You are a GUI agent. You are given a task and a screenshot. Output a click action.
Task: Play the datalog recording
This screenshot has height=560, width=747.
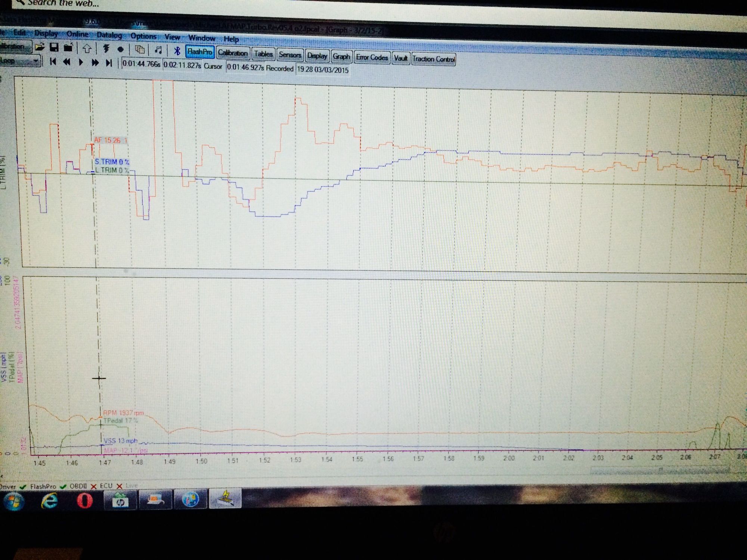click(x=81, y=62)
